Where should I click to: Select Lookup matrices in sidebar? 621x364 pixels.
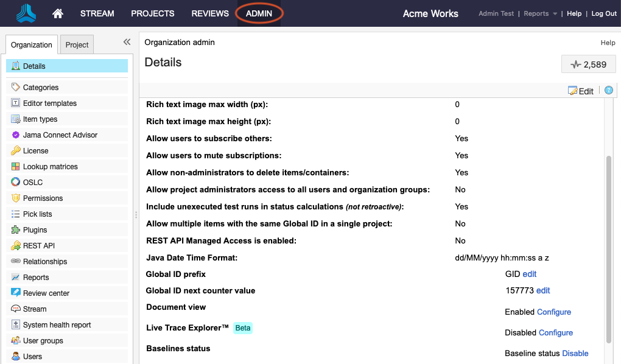click(50, 167)
